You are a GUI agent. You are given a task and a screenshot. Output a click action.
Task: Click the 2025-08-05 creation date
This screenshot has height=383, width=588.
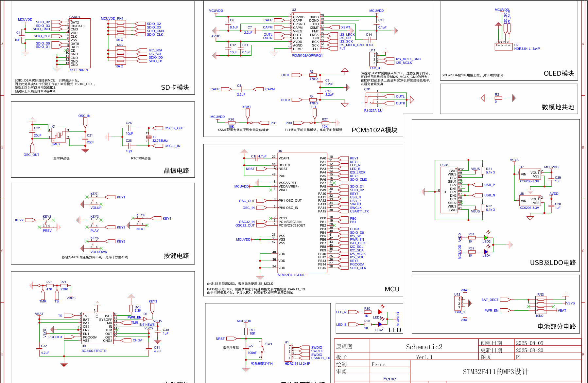[529, 343]
